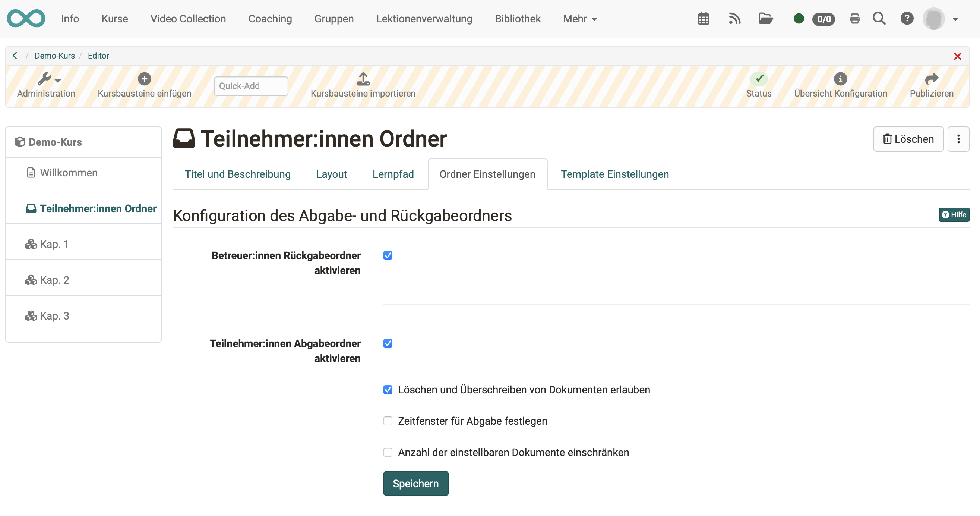980x516 pixels.
Task: Click the RSS feed icon
Action: (x=734, y=18)
